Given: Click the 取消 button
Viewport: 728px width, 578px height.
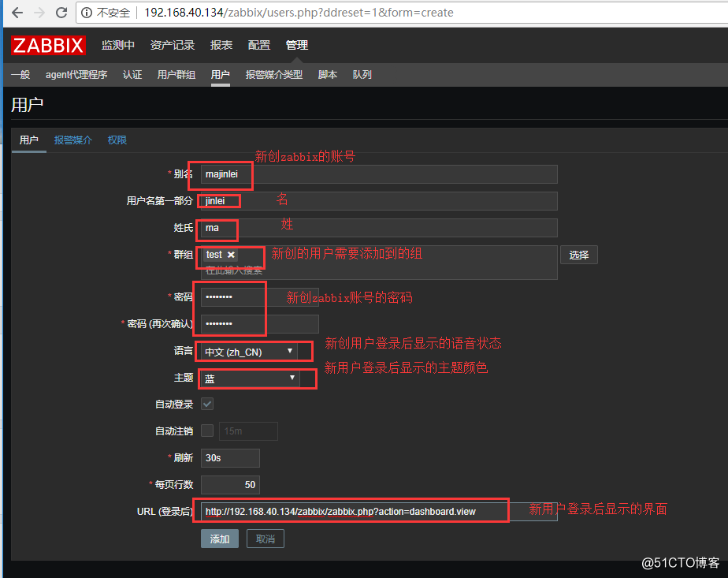Looking at the screenshot, I should point(265,539).
